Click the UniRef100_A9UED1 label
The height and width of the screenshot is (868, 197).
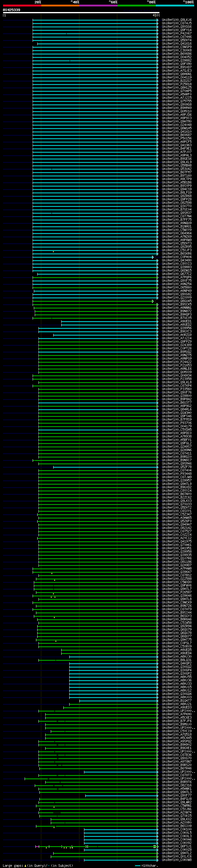tap(177, 321)
